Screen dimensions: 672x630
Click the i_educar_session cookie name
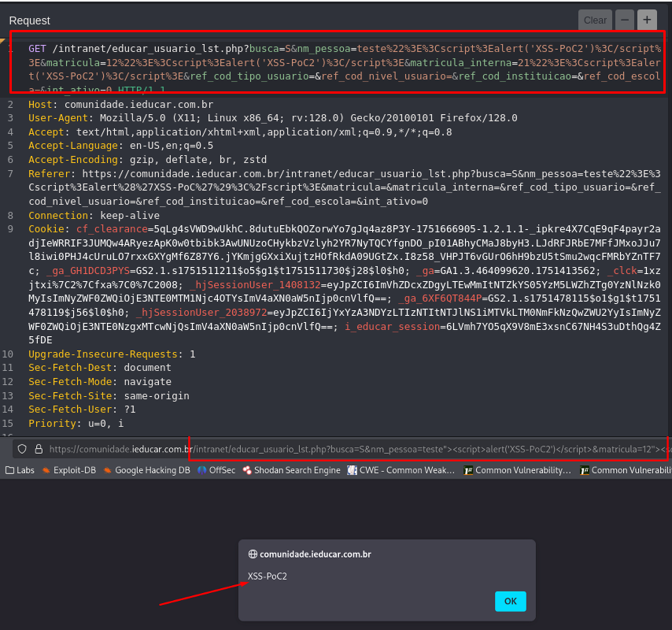pos(393,326)
